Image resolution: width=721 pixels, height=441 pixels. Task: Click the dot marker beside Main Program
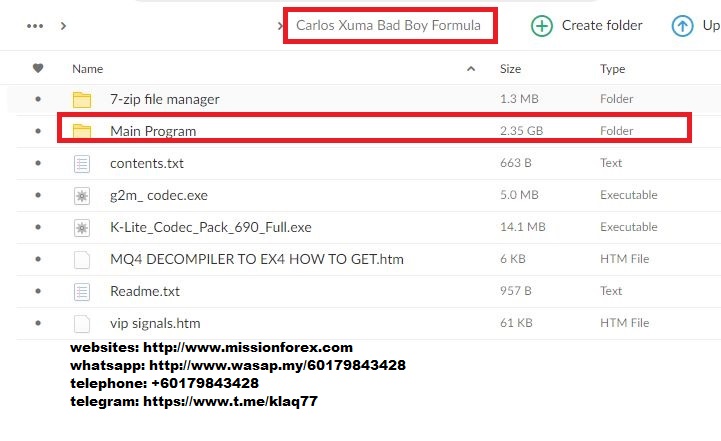pos(38,131)
